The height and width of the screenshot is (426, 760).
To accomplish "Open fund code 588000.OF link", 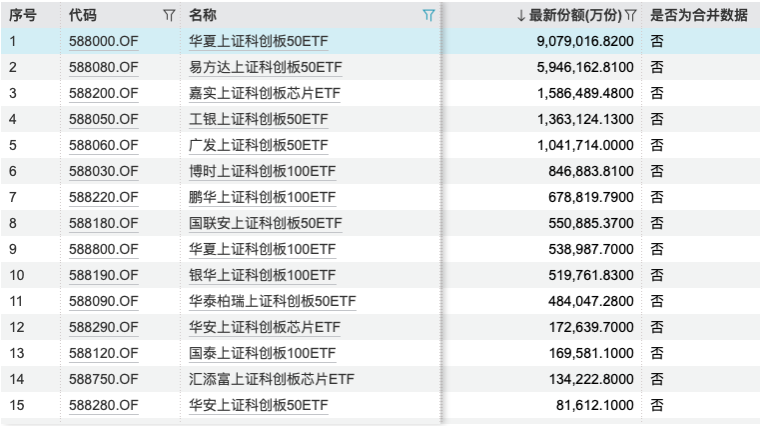I will pos(104,41).
